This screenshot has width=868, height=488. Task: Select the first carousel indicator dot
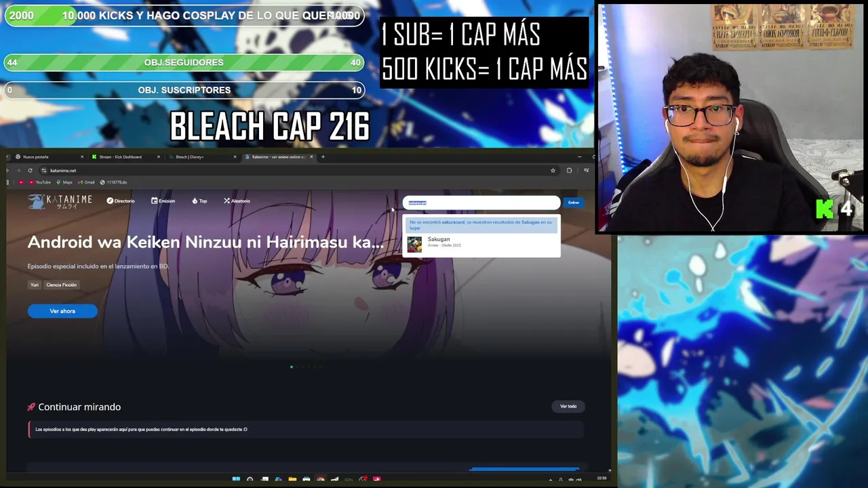pos(292,367)
